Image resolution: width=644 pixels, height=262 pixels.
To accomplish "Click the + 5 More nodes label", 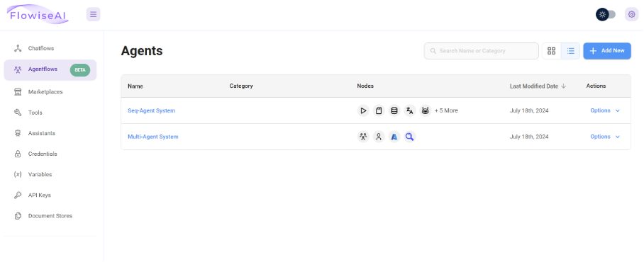I will click(x=446, y=110).
